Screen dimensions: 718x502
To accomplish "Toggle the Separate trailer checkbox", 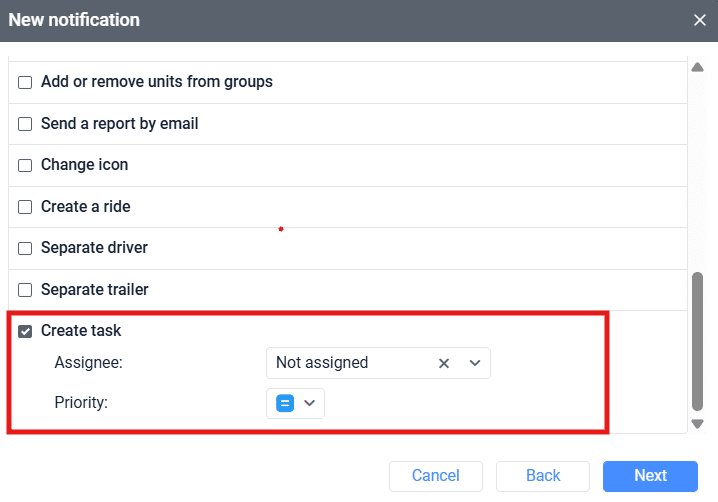I will (x=25, y=290).
